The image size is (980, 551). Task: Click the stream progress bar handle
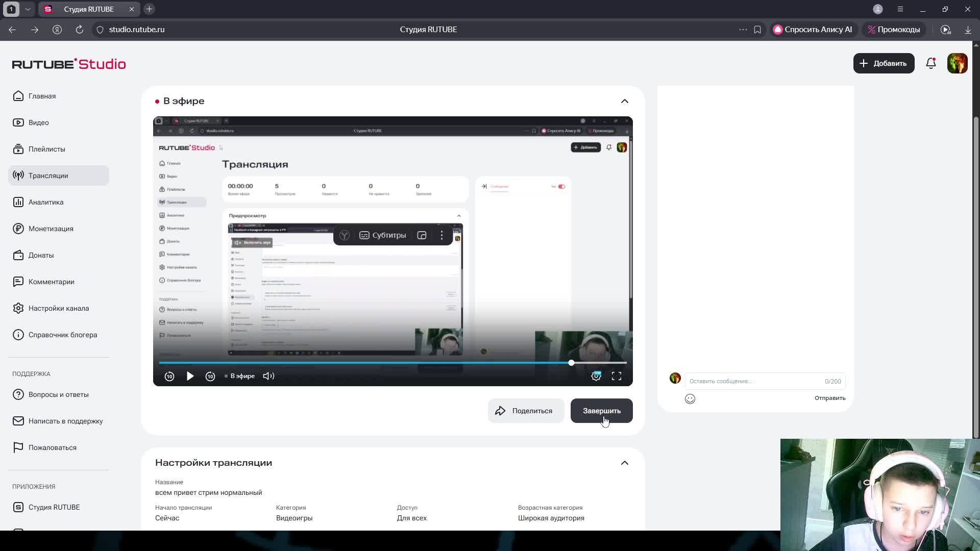pos(571,363)
